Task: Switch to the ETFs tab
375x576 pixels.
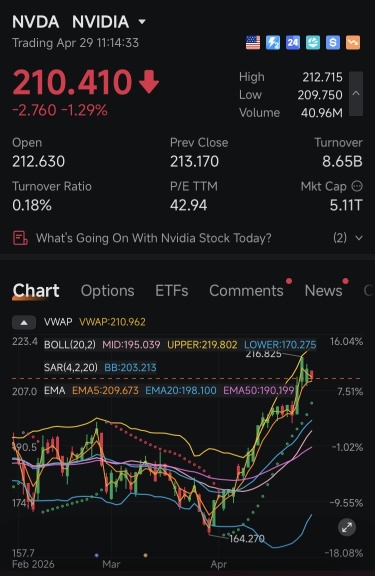Action: point(172,291)
